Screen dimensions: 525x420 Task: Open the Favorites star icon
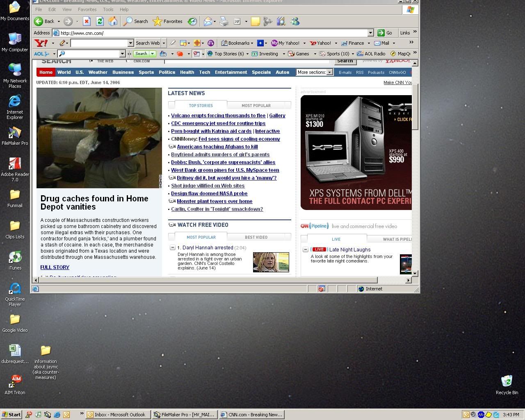[x=157, y=21]
